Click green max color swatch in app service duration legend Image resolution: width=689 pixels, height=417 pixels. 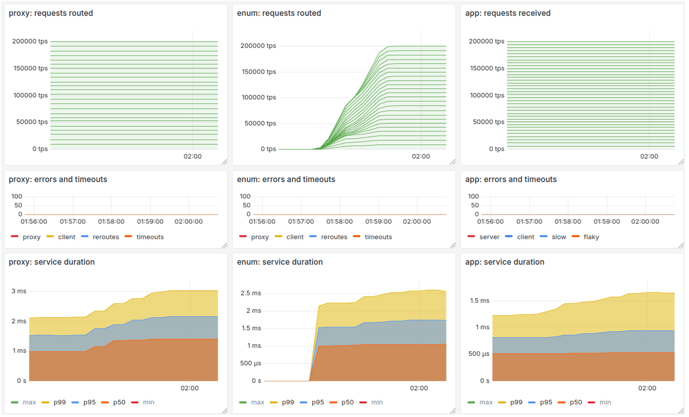(471, 402)
